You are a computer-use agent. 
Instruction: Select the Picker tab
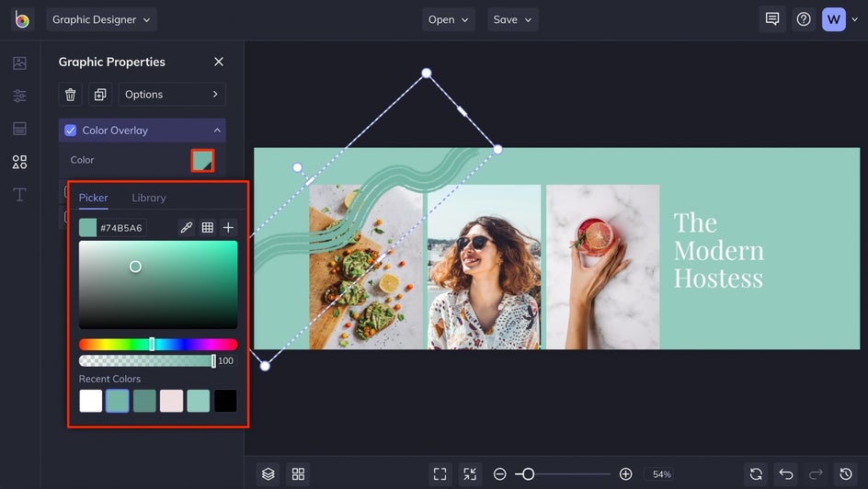93,198
